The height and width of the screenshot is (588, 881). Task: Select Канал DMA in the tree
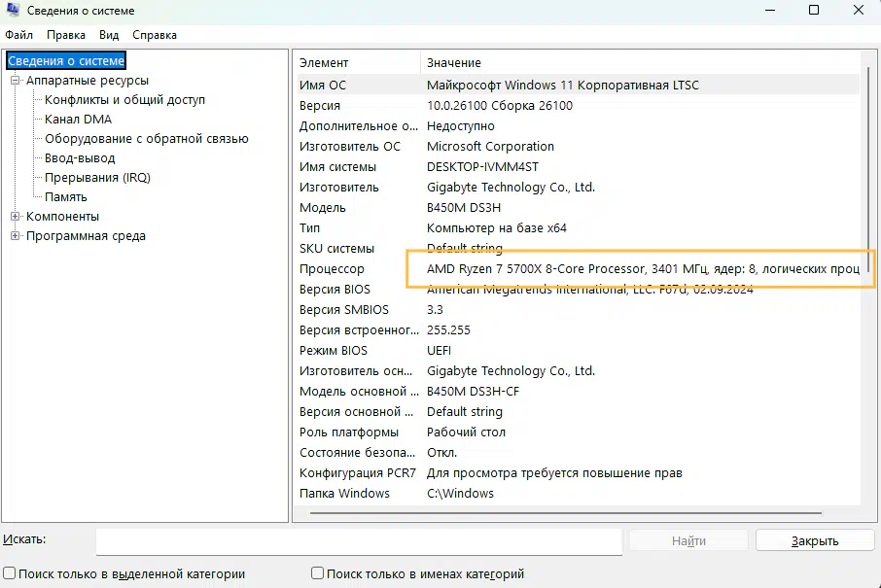pos(78,120)
